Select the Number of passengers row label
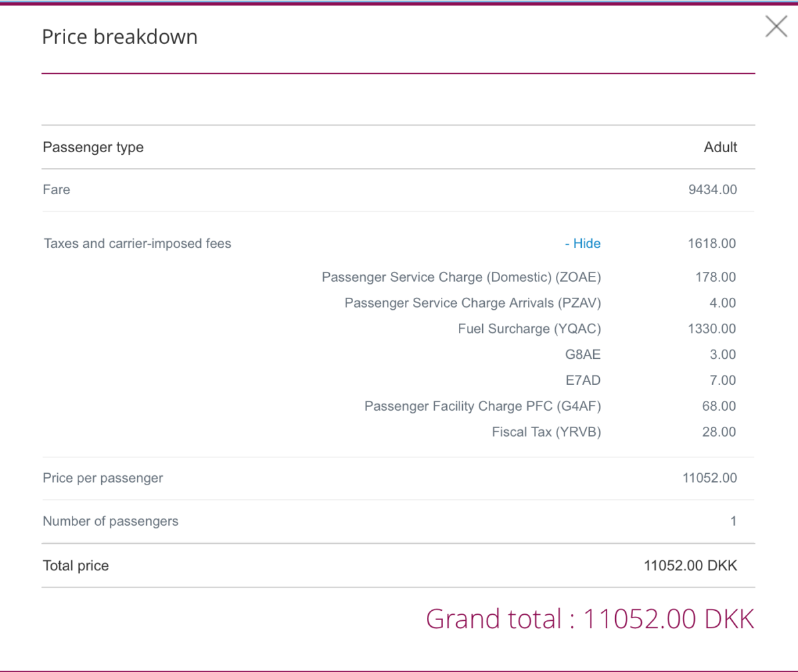The width and height of the screenshot is (798, 672). (x=110, y=521)
